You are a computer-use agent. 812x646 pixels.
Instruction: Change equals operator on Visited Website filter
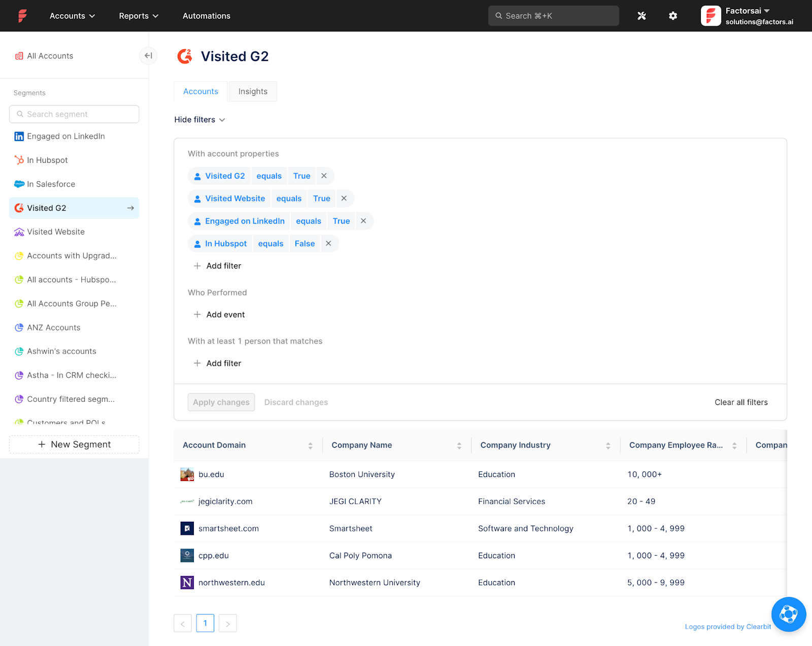[x=289, y=198]
